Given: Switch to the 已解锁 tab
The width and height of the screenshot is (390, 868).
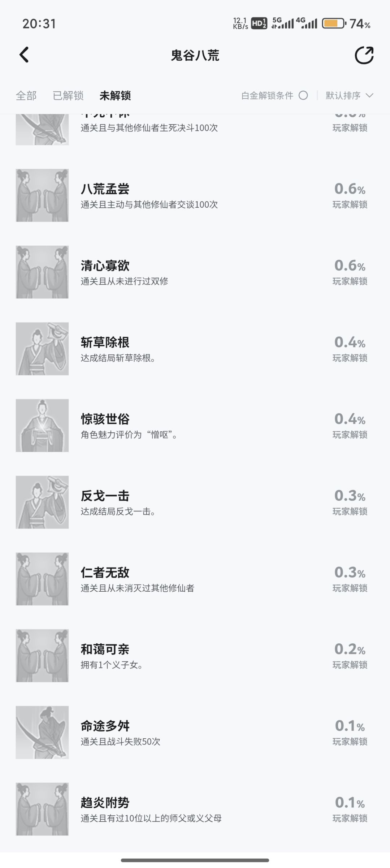Looking at the screenshot, I should 68,96.
